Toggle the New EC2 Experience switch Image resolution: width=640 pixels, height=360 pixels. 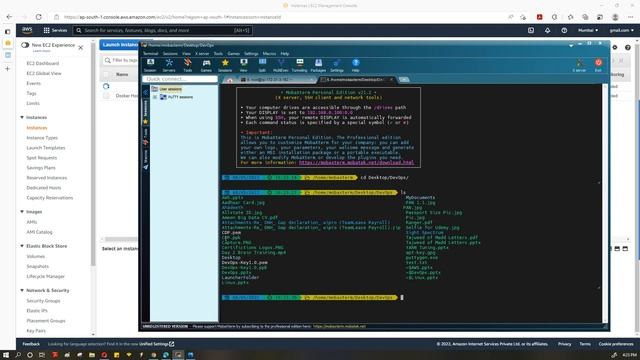coord(25,45)
